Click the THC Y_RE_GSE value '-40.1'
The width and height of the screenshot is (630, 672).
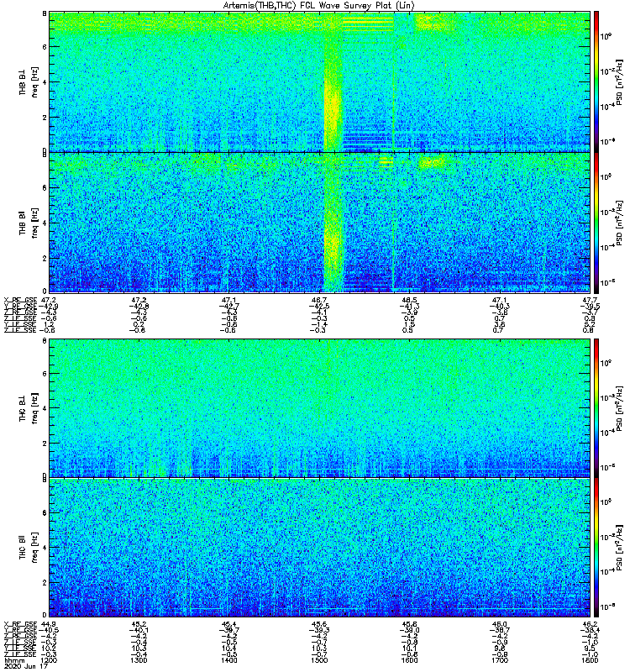tap(139, 631)
